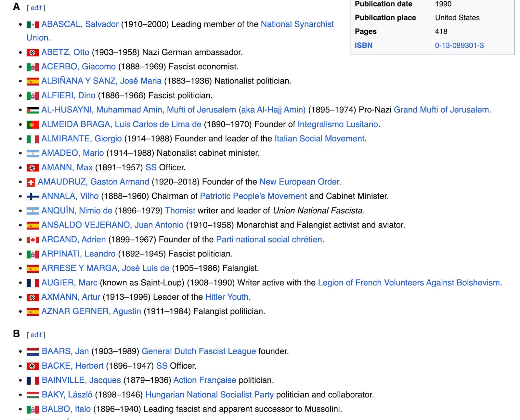Click the flag icon beside AXMANN, Artur
Screen dimensions: 520x420
[x=32, y=297]
